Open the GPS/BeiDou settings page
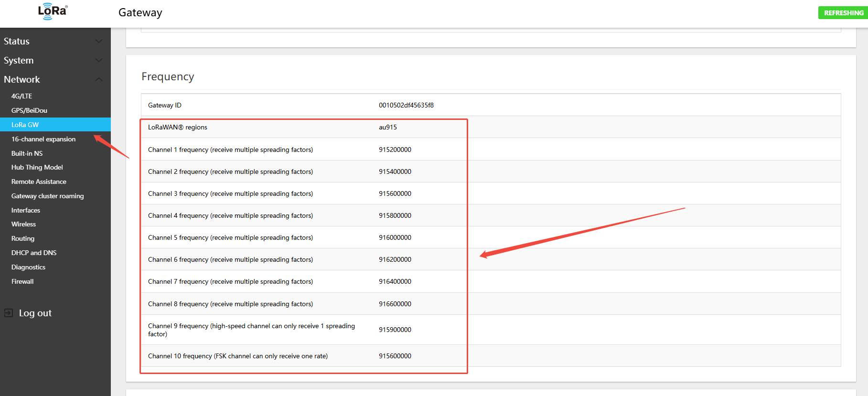 (x=29, y=110)
